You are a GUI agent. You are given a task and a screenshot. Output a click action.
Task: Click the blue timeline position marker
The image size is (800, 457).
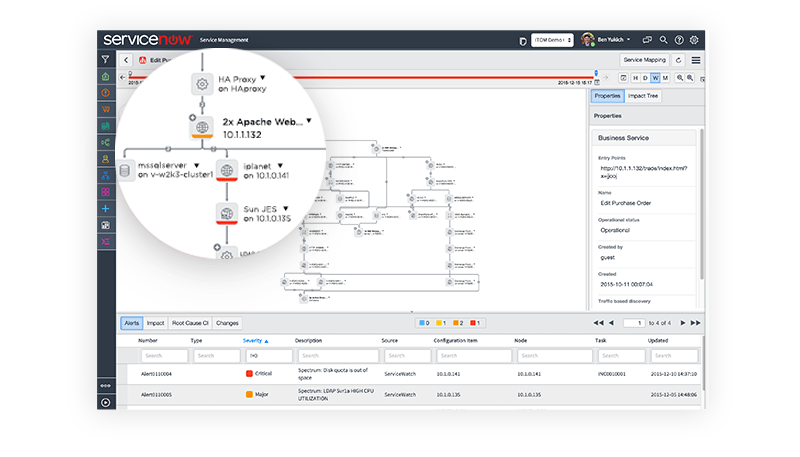click(596, 73)
